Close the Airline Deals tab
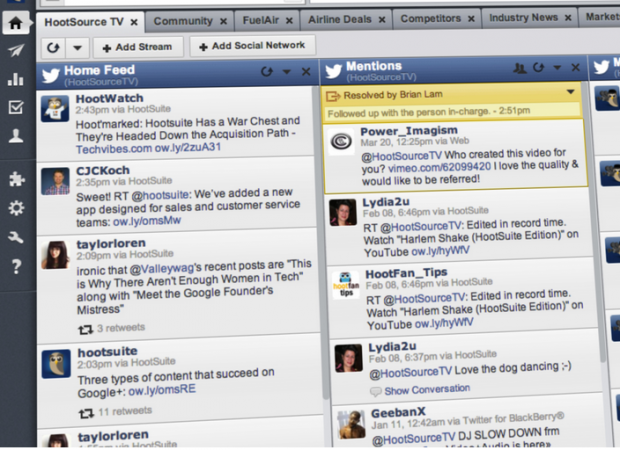620x450 pixels. point(382,19)
